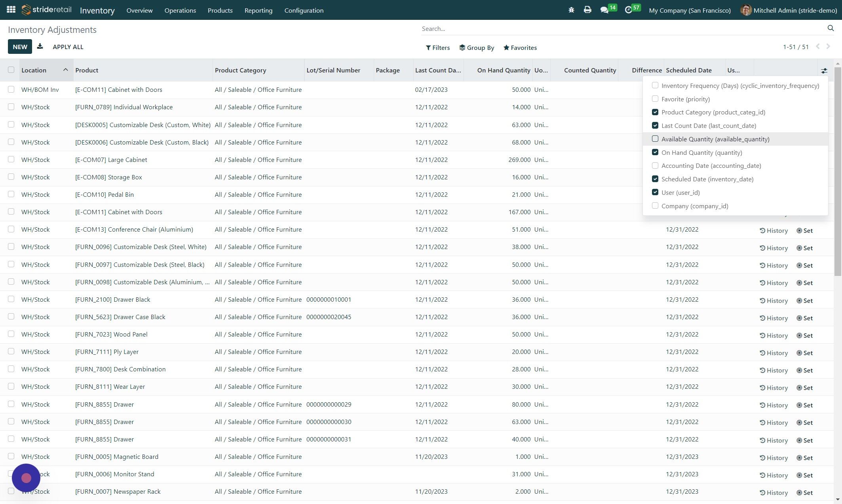Click the download export icon
The image size is (842, 504).
point(40,47)
